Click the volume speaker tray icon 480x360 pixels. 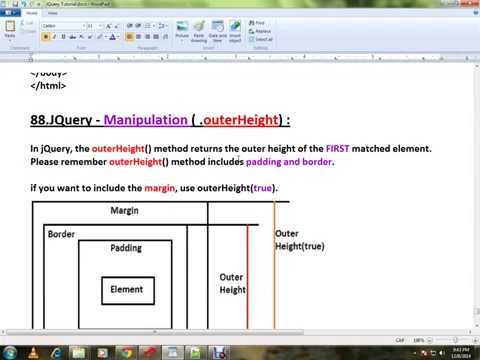(442, 353)
